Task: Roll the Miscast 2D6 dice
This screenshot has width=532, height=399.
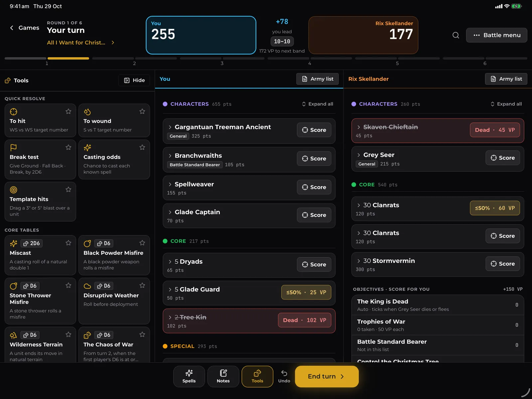Action: [32, 243]
